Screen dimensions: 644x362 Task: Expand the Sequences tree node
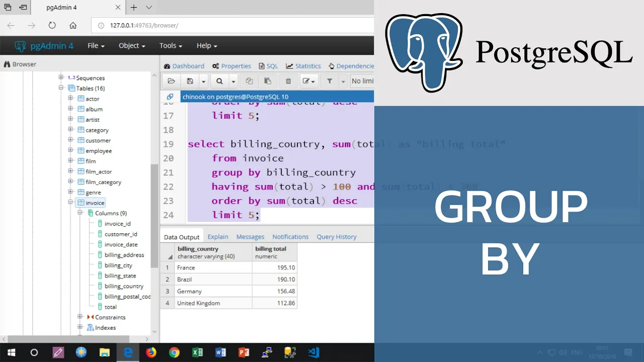pos(61,77)
